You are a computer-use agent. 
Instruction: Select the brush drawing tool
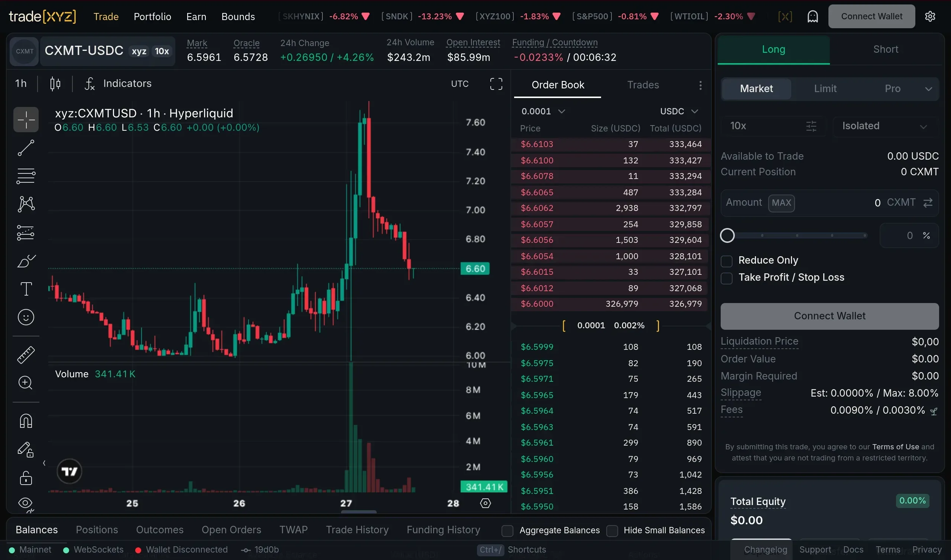click(26, 261)
